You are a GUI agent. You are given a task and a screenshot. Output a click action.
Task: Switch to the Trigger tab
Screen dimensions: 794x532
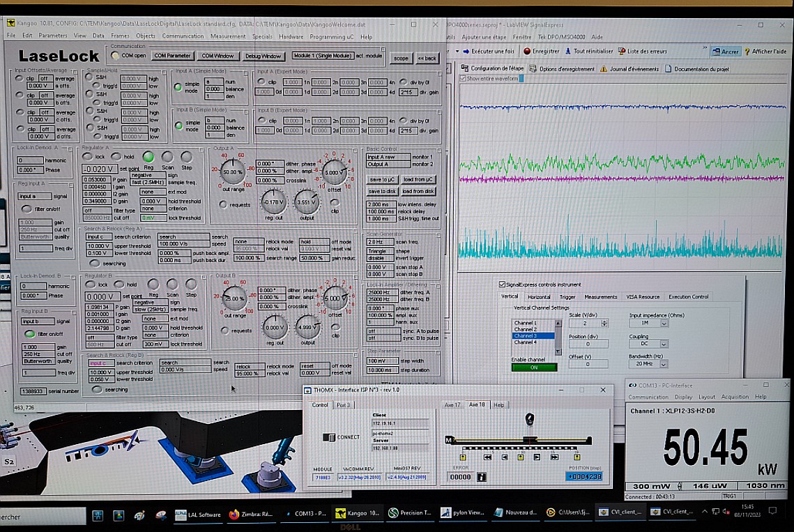pos(567,297)
